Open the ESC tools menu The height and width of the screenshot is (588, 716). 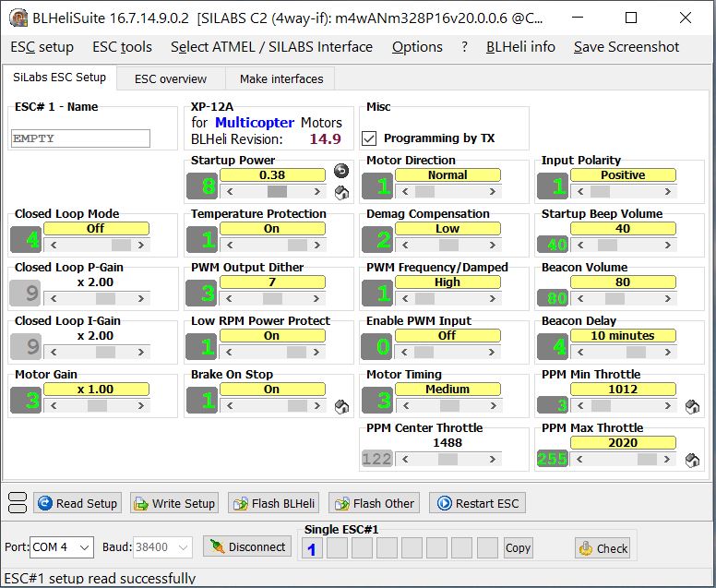[122, 47]
